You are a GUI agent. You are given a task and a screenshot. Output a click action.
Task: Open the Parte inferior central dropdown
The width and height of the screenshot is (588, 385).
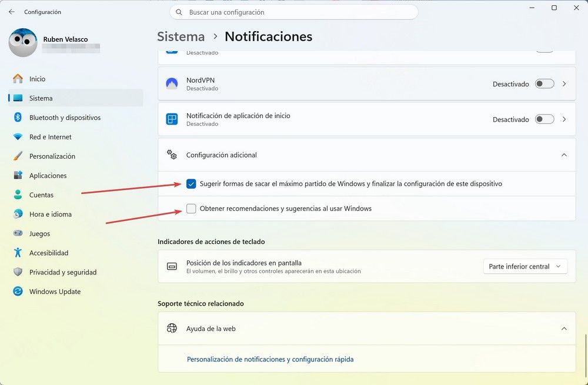(525, 266)
